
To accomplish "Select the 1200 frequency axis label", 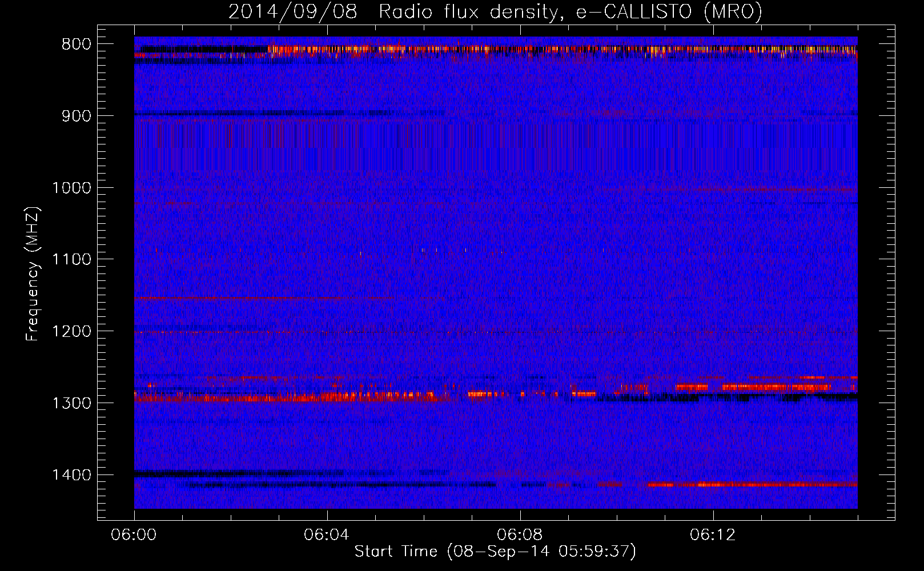I will [71, 332].
